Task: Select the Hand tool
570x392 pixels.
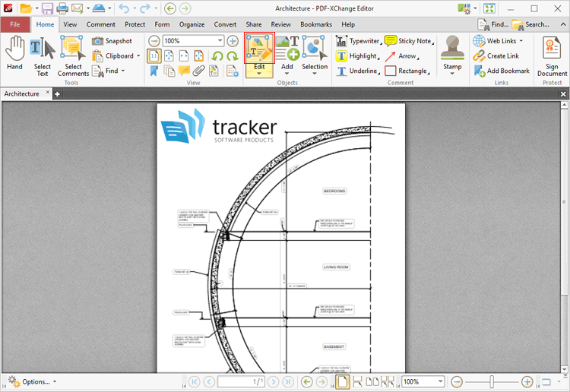Action: [x=14, y=53]
